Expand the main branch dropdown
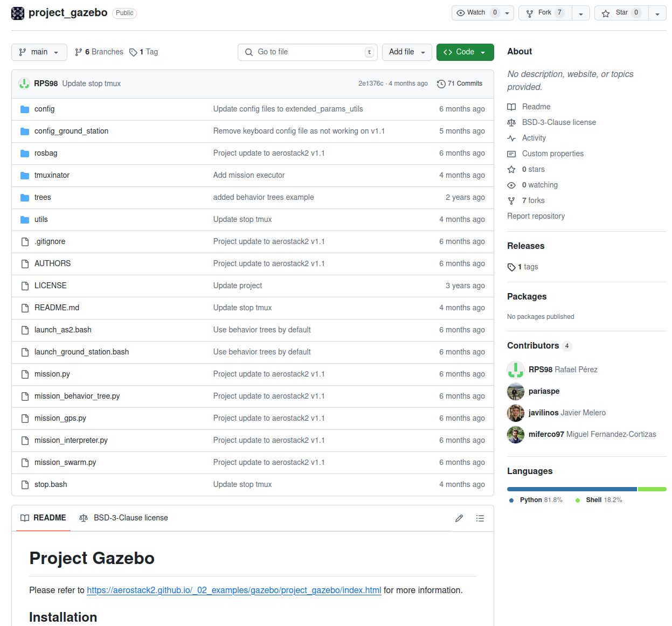Screen dimensions: 672x626 point(39,52)
